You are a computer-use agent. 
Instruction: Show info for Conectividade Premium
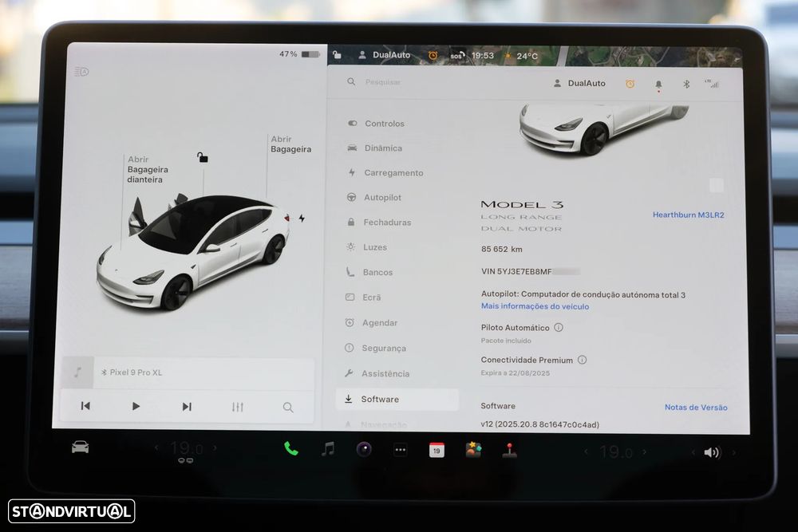pos(583,360)
